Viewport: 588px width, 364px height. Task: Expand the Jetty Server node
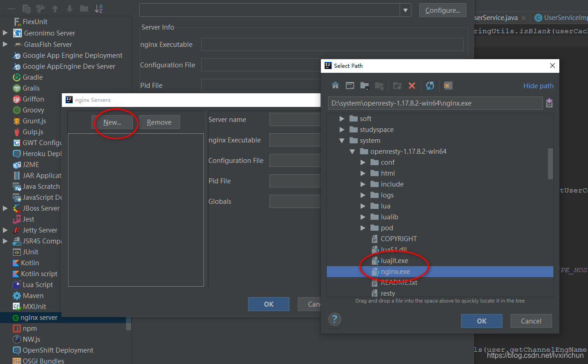5,230
